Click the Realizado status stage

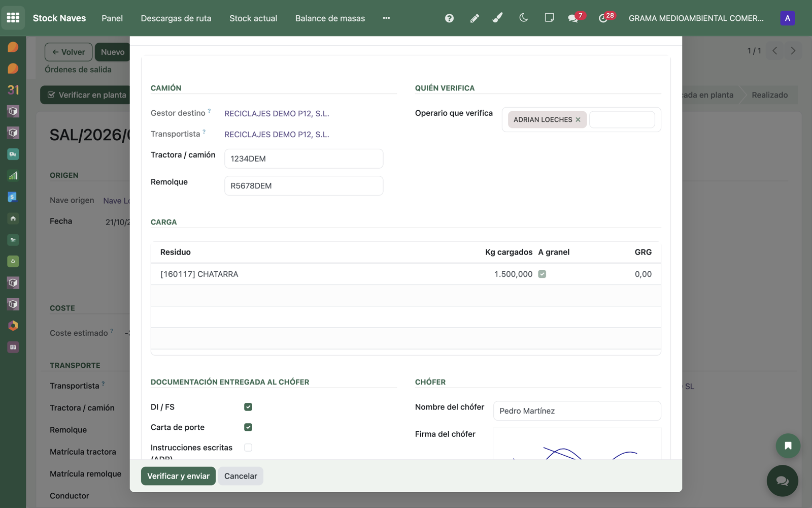coord(769,95)
